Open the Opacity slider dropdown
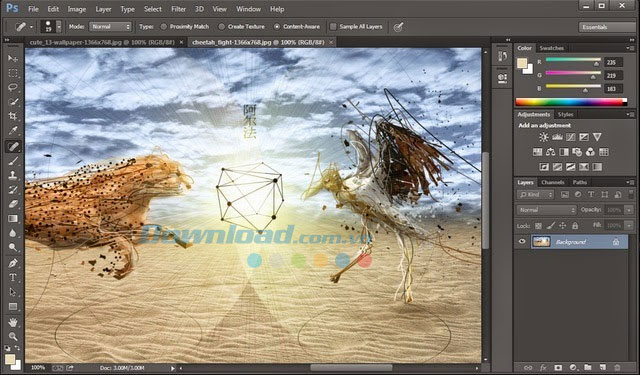 (629, 210)
